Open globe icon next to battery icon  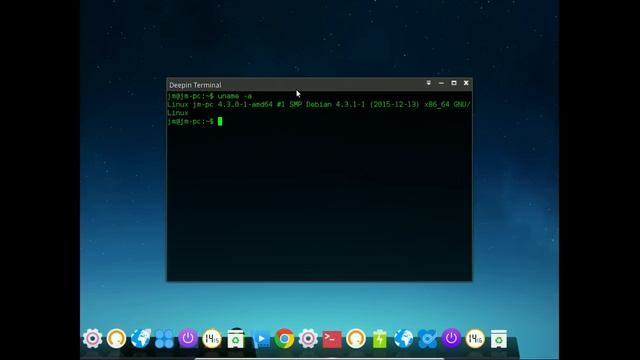pos(404,338)
